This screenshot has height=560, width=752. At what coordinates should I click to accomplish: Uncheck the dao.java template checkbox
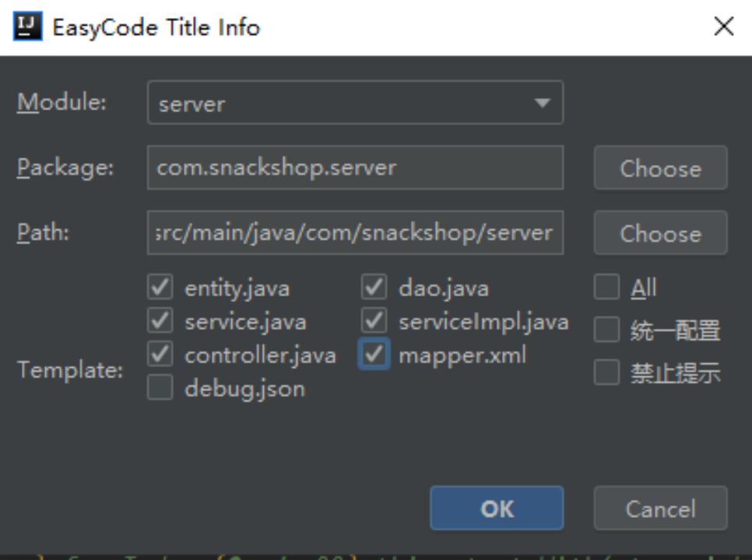pyautogui.click(x=374, y=288)
